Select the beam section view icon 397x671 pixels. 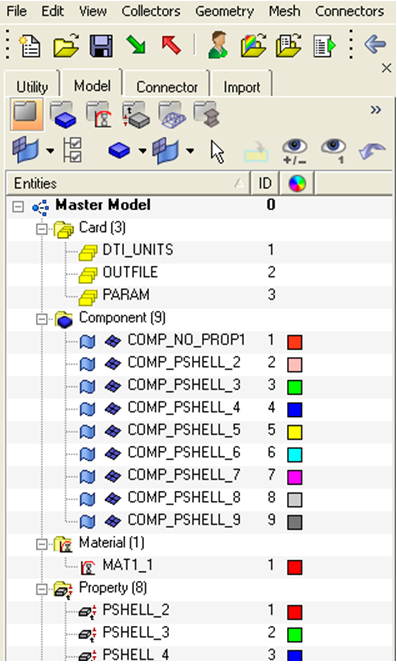pos(207,114)
